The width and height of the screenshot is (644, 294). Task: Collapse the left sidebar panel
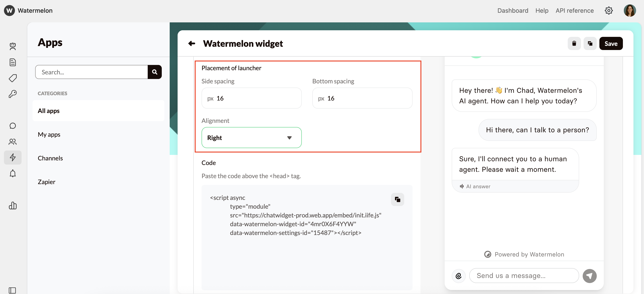pos(13,290)
